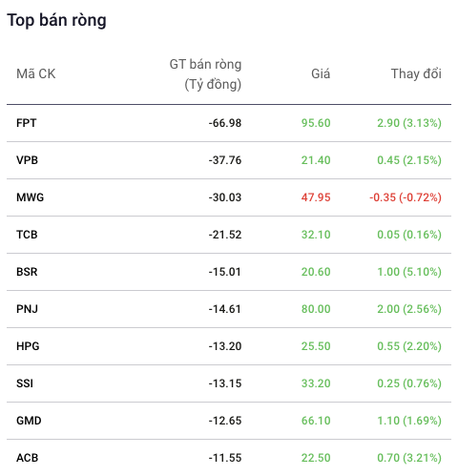Screen dimensions: 458x476
Task: Open the TCB stock code
Action: pyautogui.click(x=27, y=235)
